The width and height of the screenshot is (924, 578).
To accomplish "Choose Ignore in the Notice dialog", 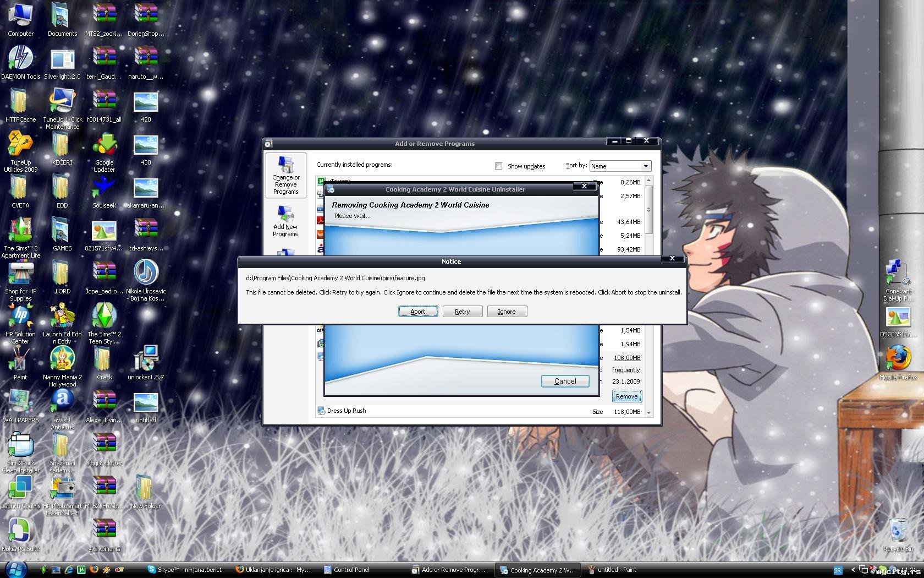I will (507, 312).
